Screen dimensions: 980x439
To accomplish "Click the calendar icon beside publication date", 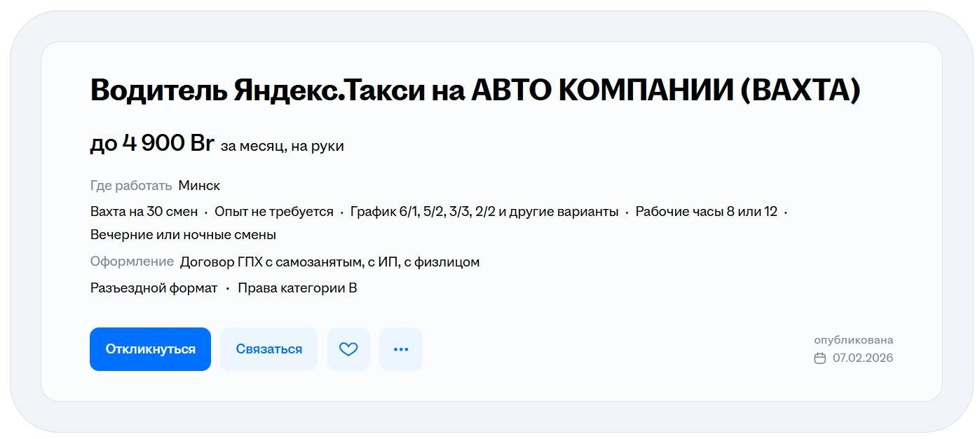I will click(x=820, y=358).
